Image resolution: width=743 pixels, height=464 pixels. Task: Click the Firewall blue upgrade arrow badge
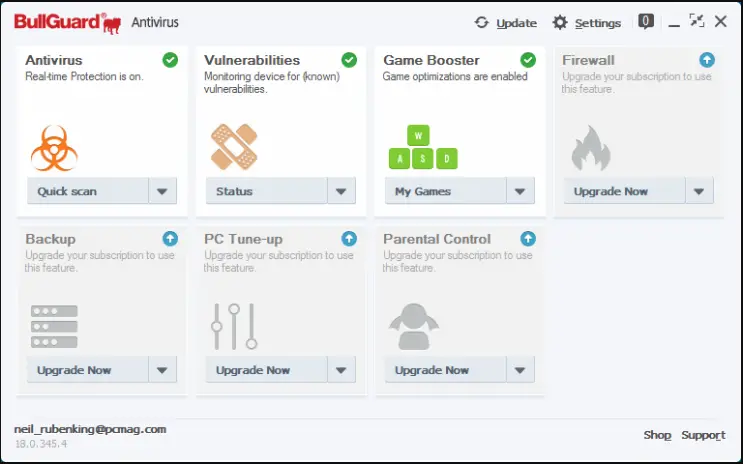[708, 60]
